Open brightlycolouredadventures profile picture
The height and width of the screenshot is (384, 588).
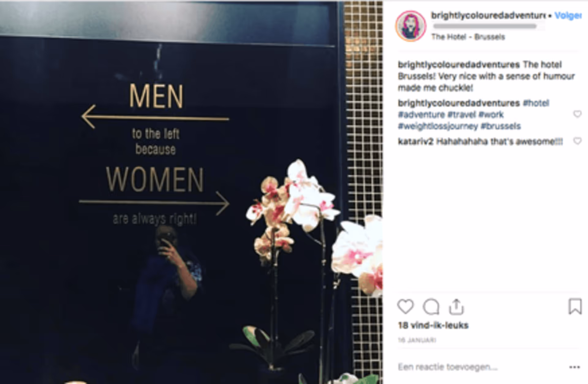click(410, 26)
